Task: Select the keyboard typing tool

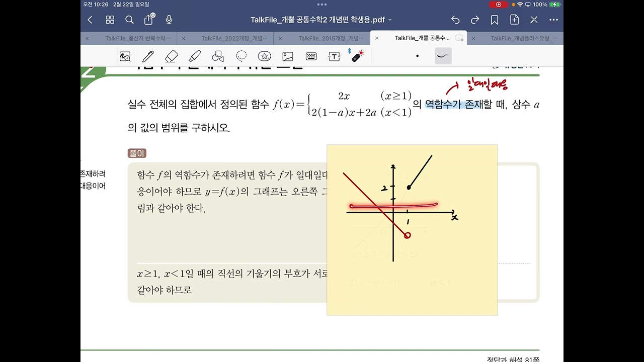Action: pos(311,56)
